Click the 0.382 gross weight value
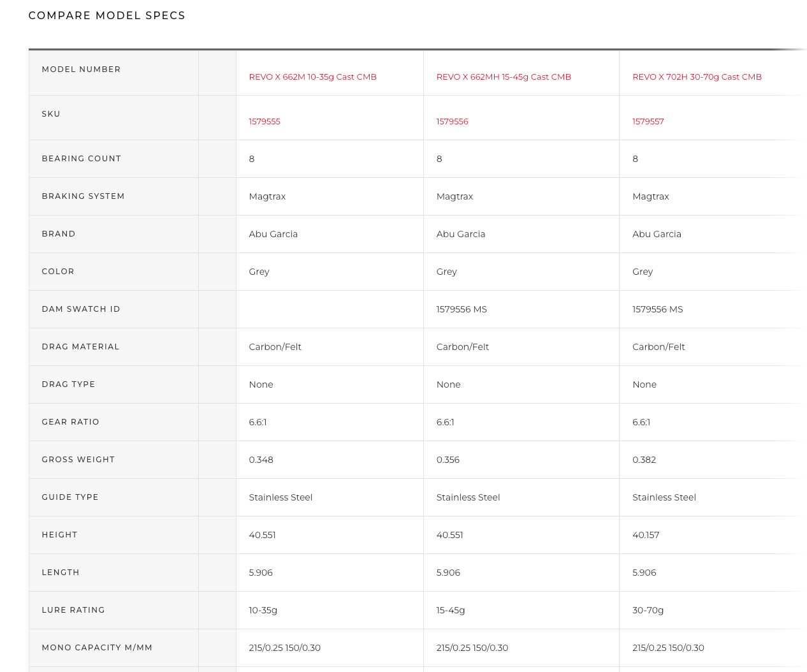This screenshot has height=672, width=807. coord(644,460)
